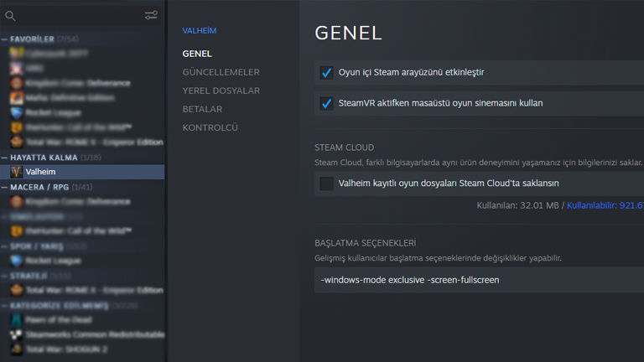Click Kingdom Come: Deliverance icon under Favoriler
Screen dimensions: 644x362
(17, 83)
